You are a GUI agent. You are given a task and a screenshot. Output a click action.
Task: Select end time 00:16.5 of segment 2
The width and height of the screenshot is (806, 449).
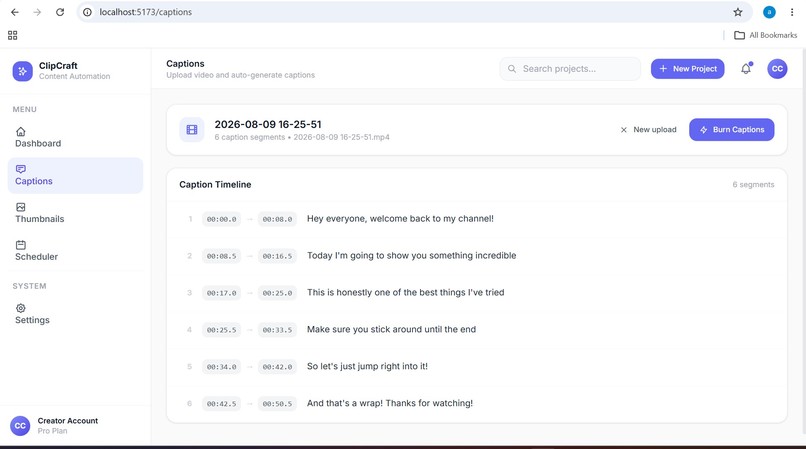[277, 256]
